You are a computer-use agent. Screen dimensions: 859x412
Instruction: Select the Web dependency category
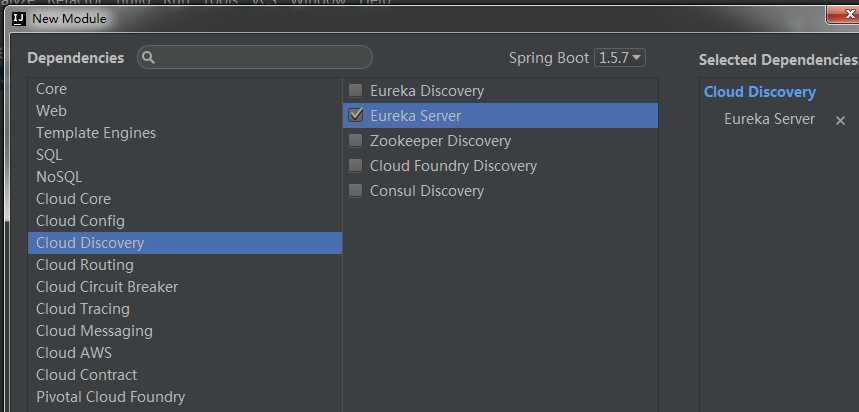(52, 111)
